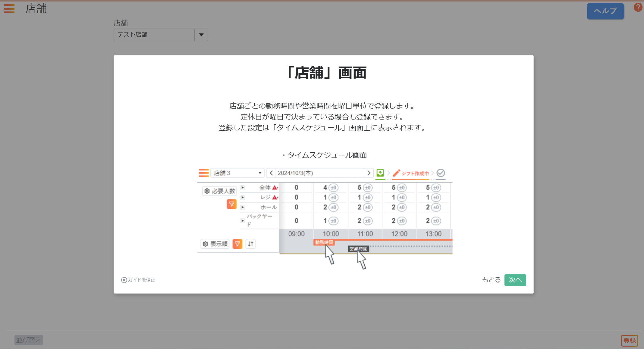The image size is (644, 349).
Task: Open the orange hamburger menu
Action: (9, 9)
